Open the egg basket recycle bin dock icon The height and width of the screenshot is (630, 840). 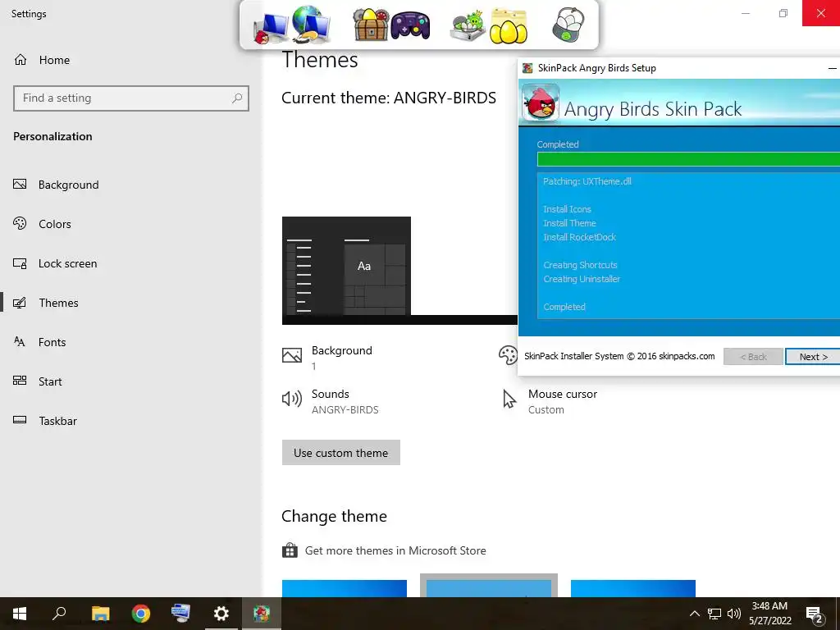(568, 25)
